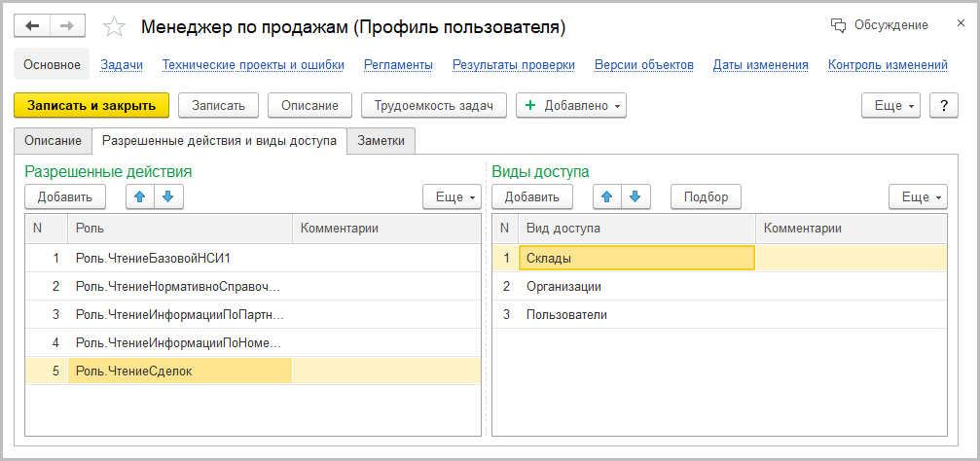Open Еще menu in Виды доступа
This screenshot has height=461, width=980.
click(918, 196)
